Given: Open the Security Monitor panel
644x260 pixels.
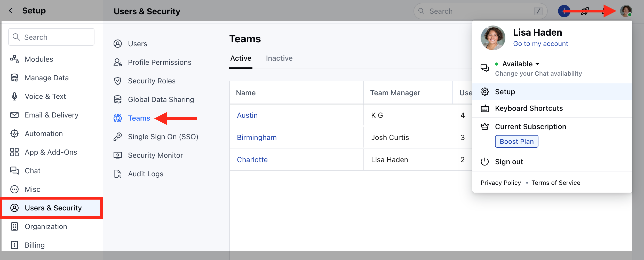Looking at the screenshot, I should click(x=155, y=155).
